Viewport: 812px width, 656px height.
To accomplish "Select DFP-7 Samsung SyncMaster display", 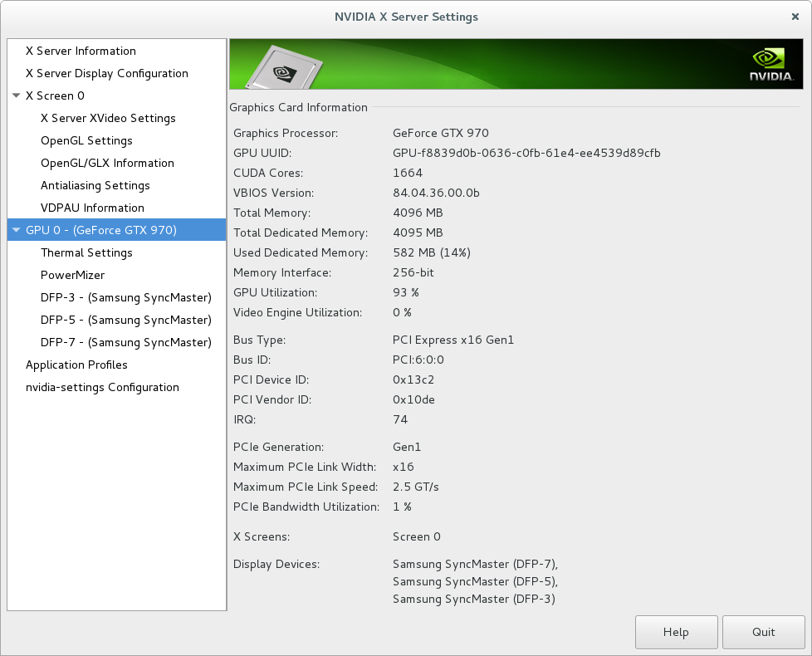I will click(x=126, y=342).
